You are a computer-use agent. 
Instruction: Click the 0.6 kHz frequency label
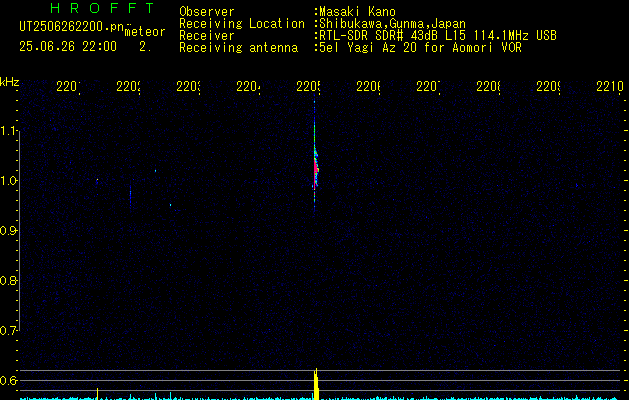(8, 380)
